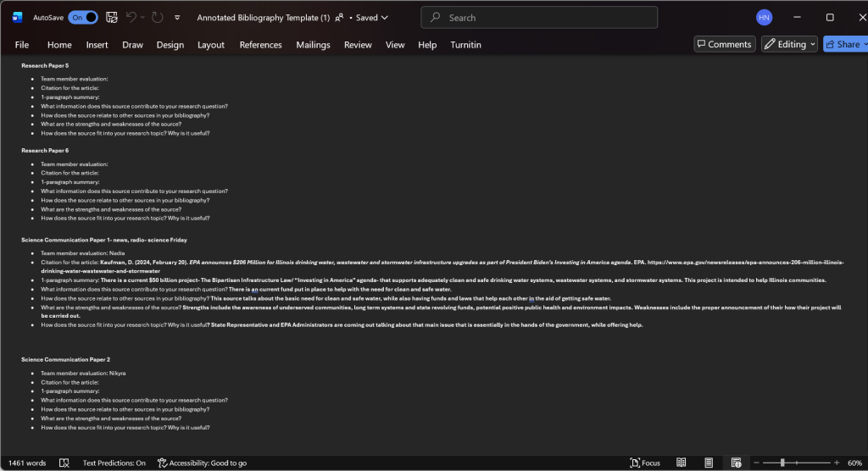This screenshot has width=868, height=471.
Task: Open the Mailings ribbon tab
Action: coord(313,45)
